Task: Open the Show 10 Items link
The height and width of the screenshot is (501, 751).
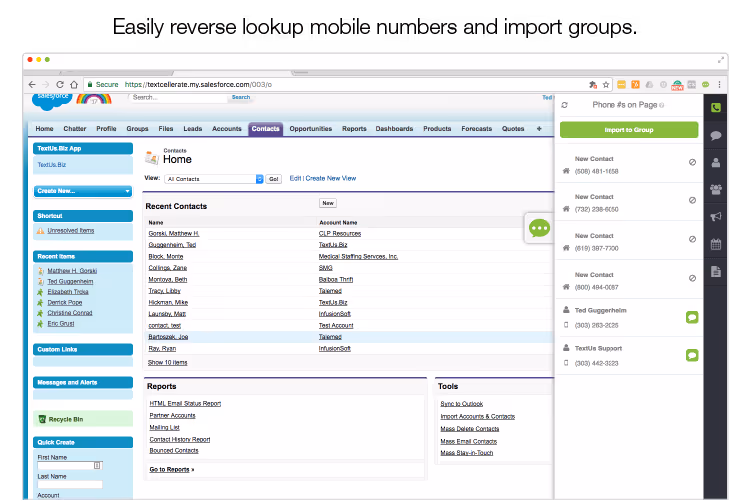Action: tap(168, 363)
